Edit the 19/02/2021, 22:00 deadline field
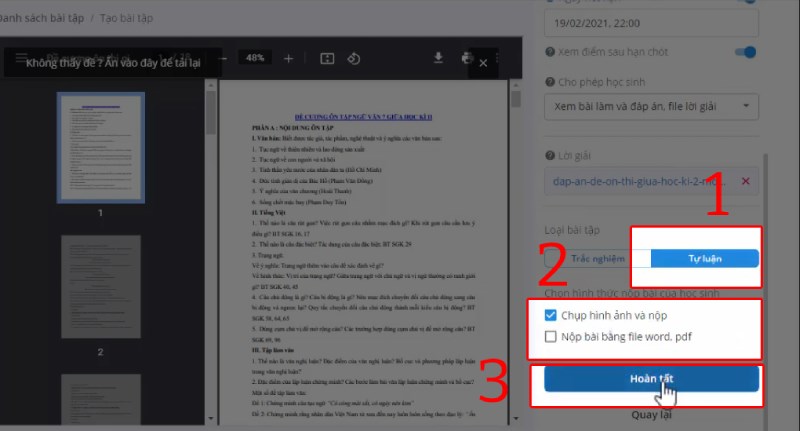 click(651, 23)
